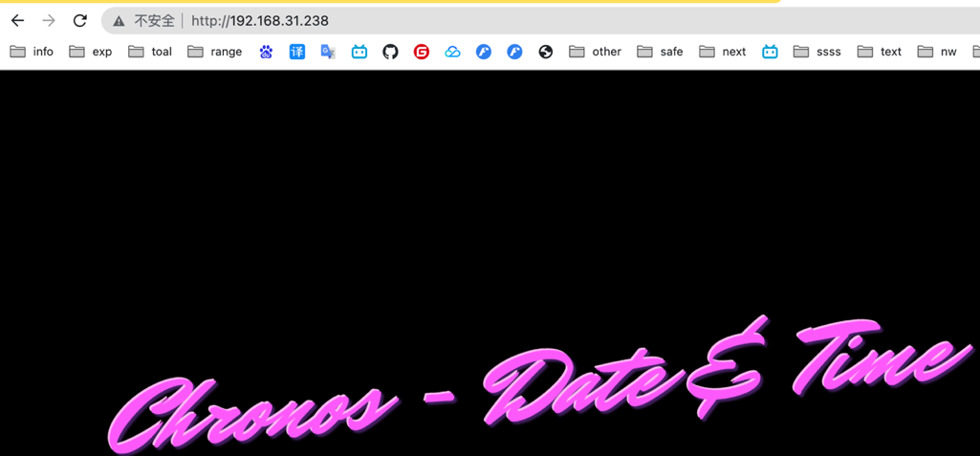Open the toal bookmarks folder

(150, 52)
